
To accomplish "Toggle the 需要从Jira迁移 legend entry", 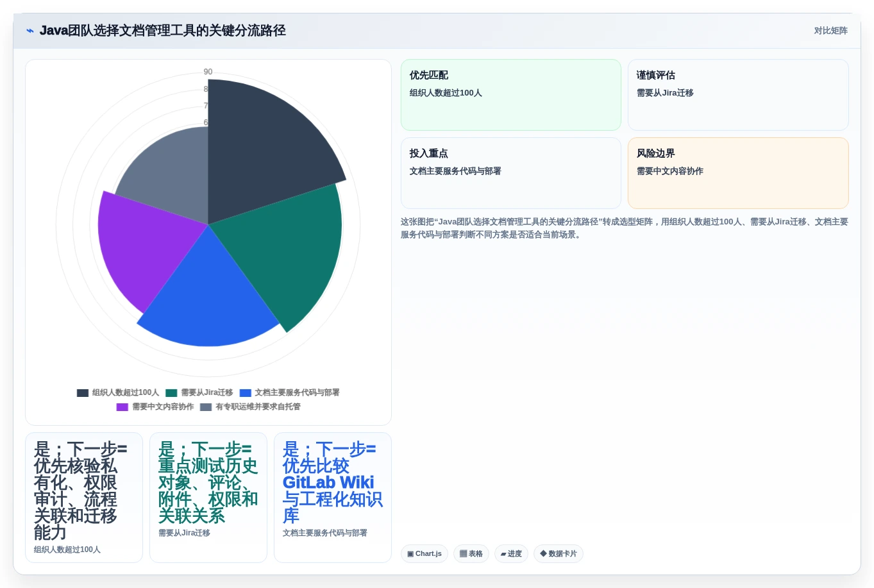I will 199,392.
